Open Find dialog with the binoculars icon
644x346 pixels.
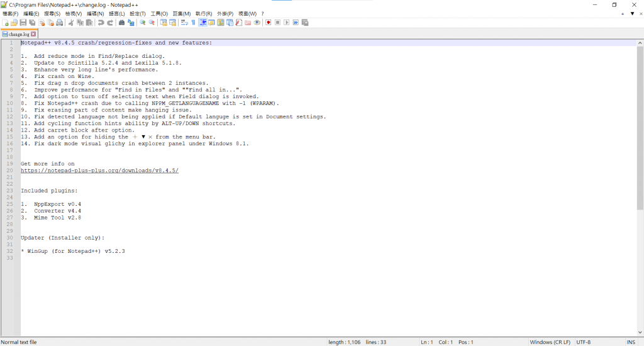tap(121, 23)
